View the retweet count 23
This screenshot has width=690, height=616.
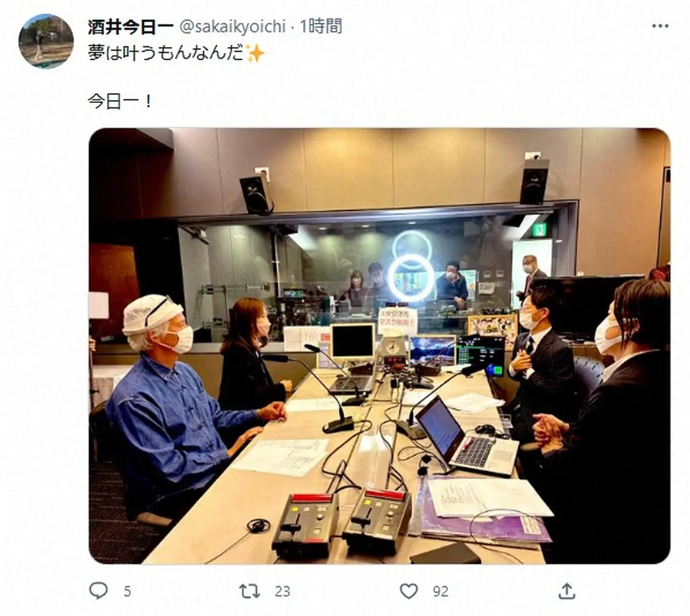click(x=282, y=591)
